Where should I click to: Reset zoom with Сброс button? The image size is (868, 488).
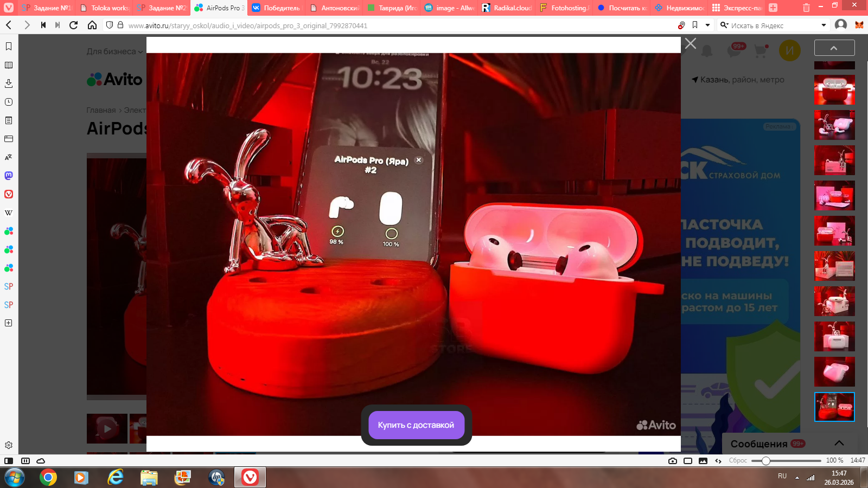[x=738, y=460]
